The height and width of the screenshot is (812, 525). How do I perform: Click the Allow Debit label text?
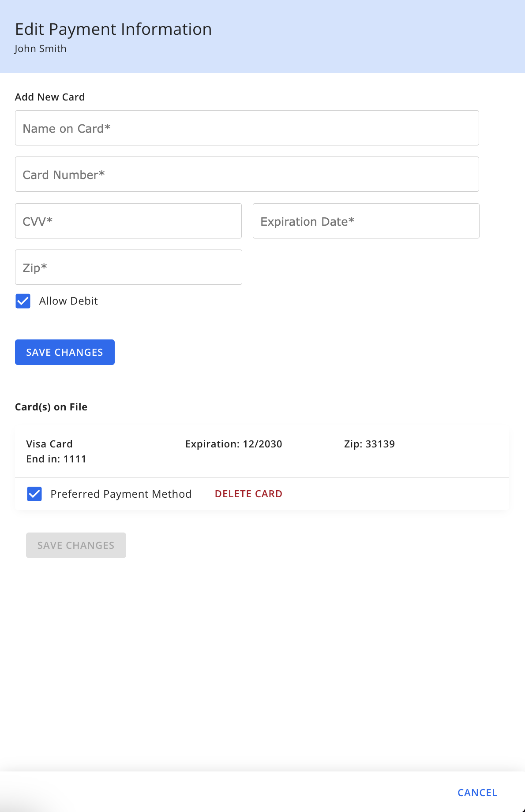(68, 301)
